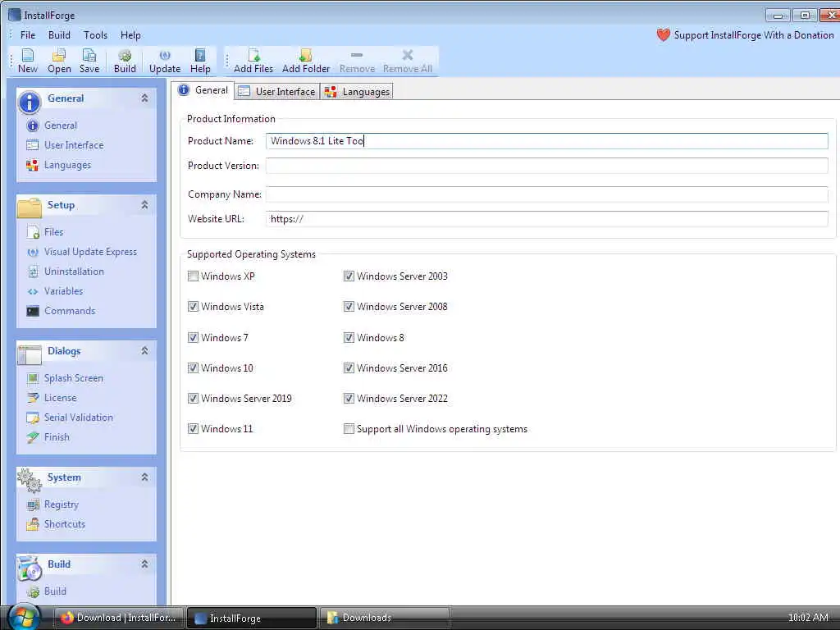This screenshot has height=630, width=840.
Task: Click the Open project toolbar icon
Action: point(59,61)
